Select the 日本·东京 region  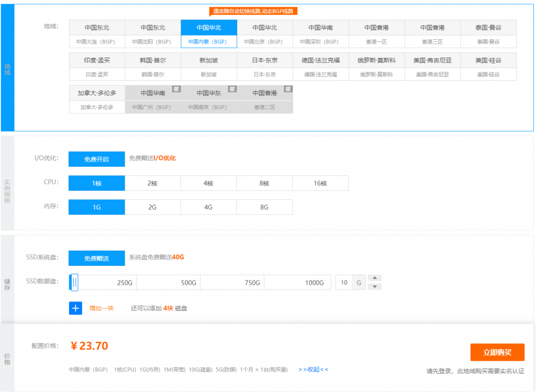point(264,66)
